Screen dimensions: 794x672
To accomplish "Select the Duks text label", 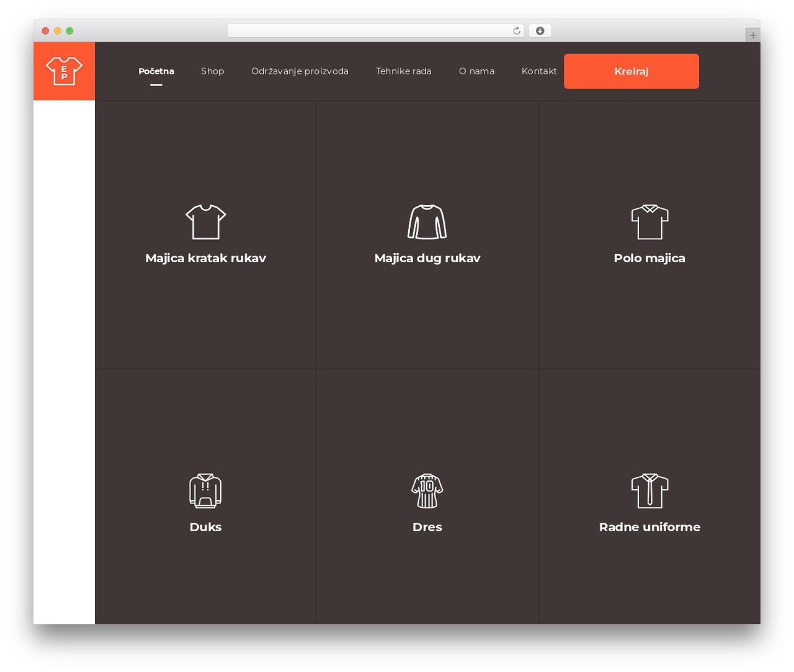I will click(x=205, y=527).
